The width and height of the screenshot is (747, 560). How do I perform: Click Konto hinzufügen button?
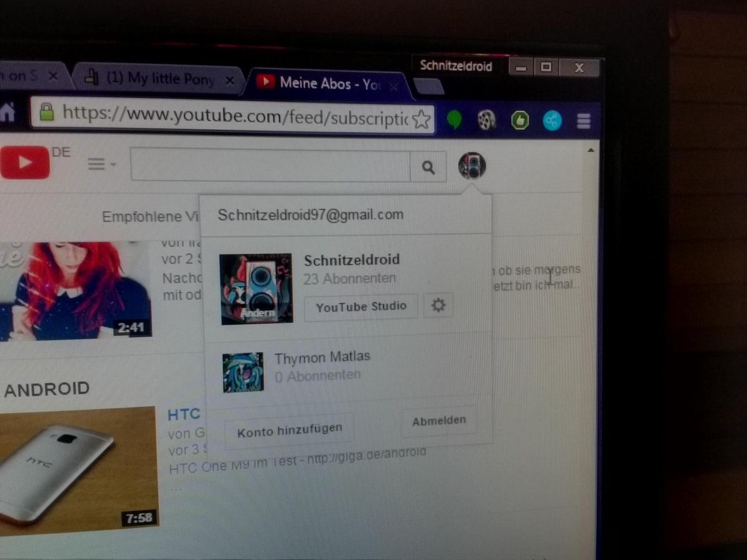[289, 430]
